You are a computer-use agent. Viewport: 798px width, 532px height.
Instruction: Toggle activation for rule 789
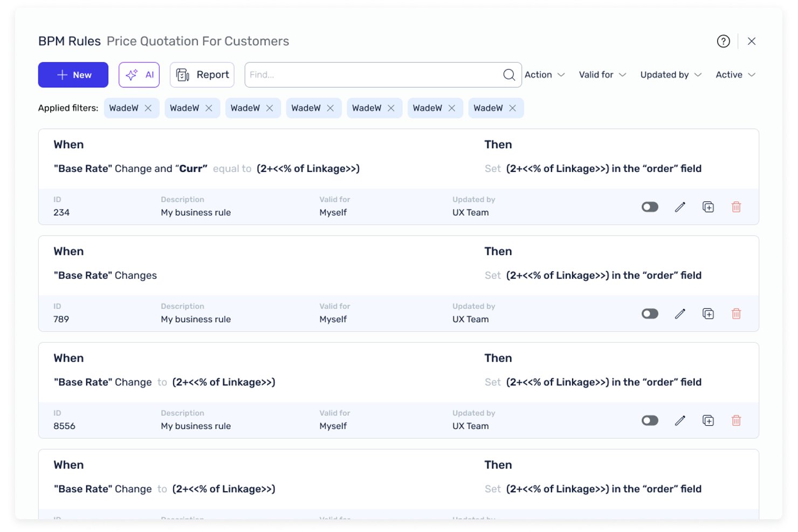[650, 314]
